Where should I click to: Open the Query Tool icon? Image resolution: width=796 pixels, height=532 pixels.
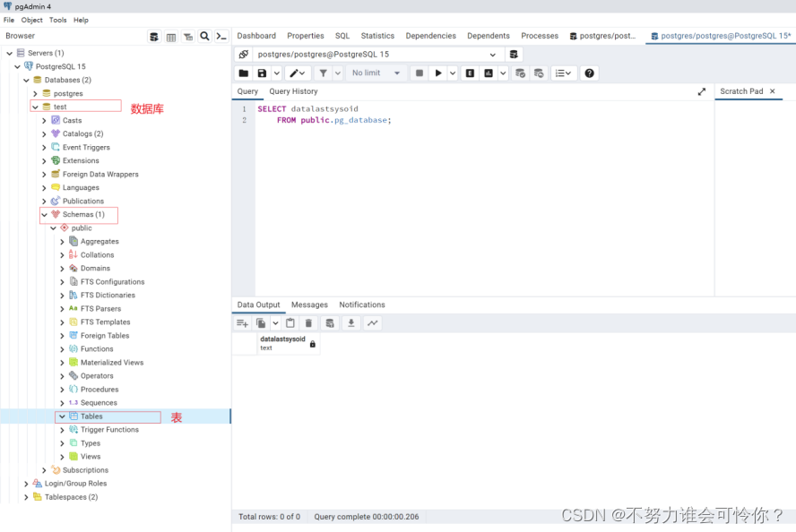click(155, 36)
